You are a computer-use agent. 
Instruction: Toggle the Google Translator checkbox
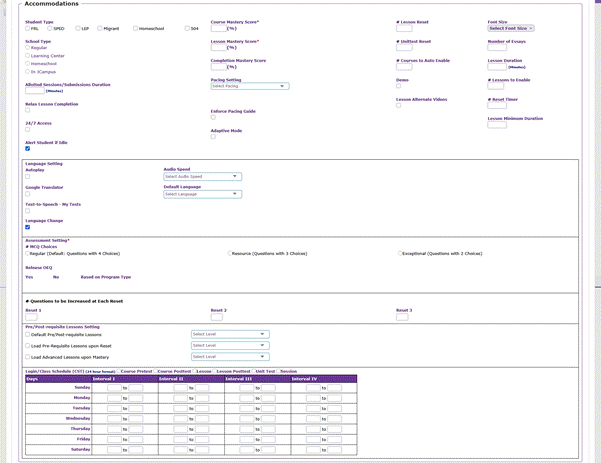coord(27,194)
